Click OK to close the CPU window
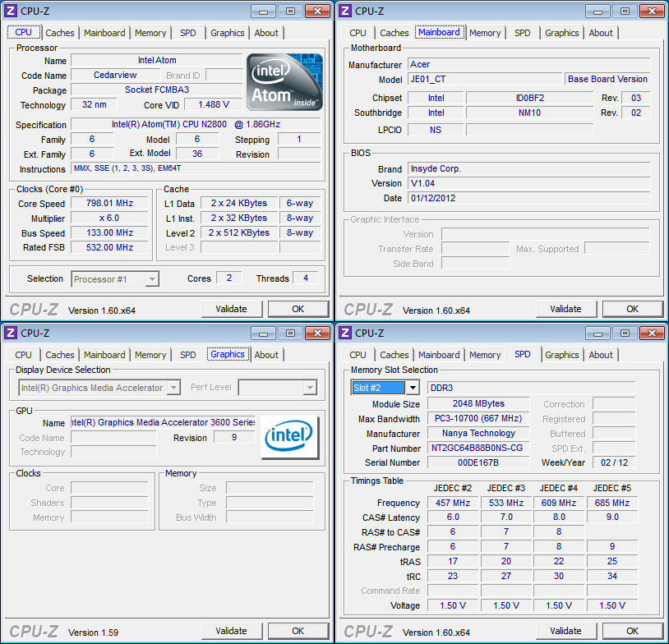 pos(298,309)
